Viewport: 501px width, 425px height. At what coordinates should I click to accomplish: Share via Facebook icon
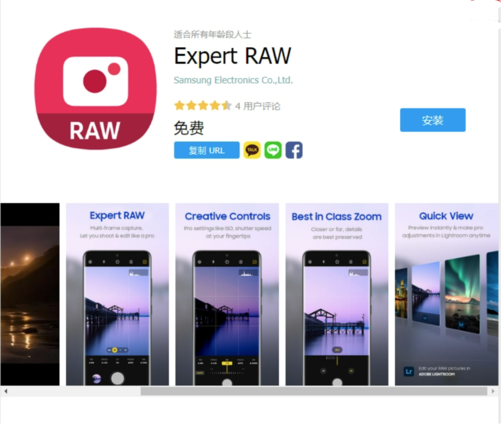294,150
